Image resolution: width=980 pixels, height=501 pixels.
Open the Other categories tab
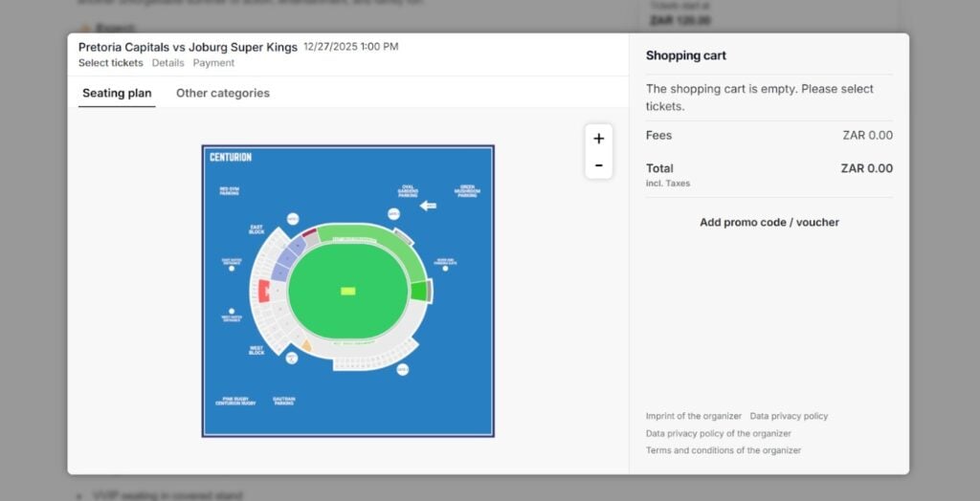(x=223, y=93)
